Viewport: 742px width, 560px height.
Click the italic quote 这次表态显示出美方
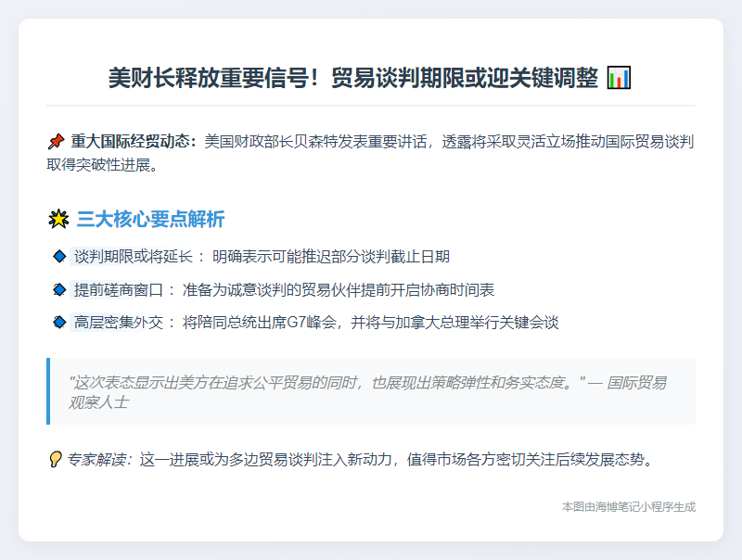pyautogui.click(x=140, y=383)
